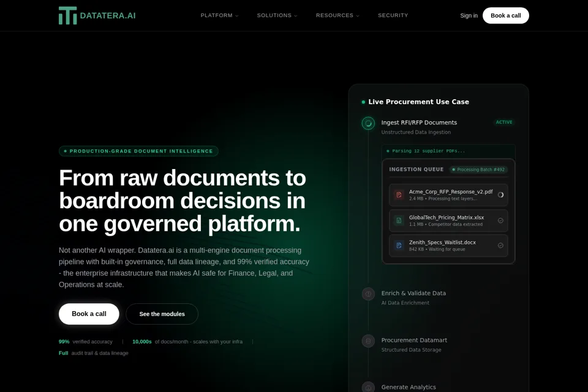Click the Full audit trail & data lineage stat

[x=93, y=353]
